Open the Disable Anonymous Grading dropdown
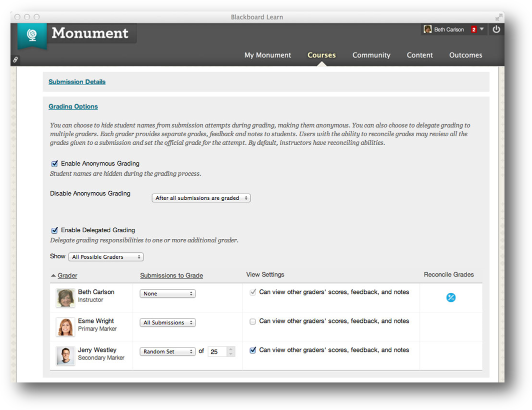The width and height of the screenshot is (532, 410). [201, 198]
